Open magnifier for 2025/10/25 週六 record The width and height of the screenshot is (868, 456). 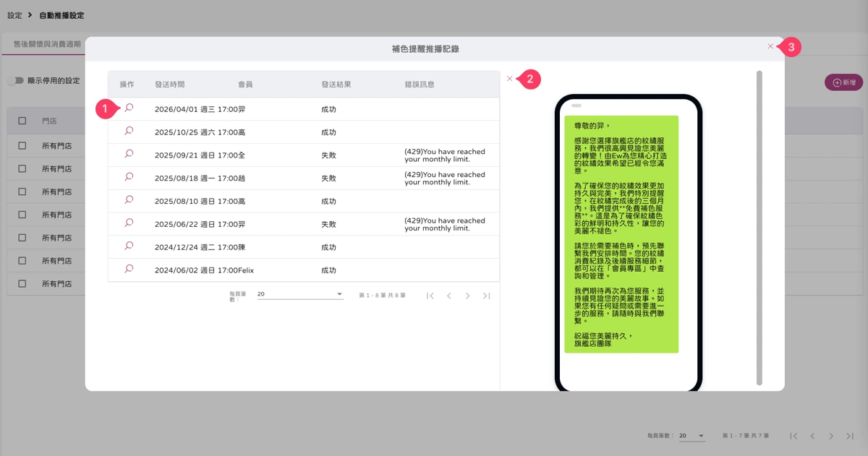pos(129,131)
